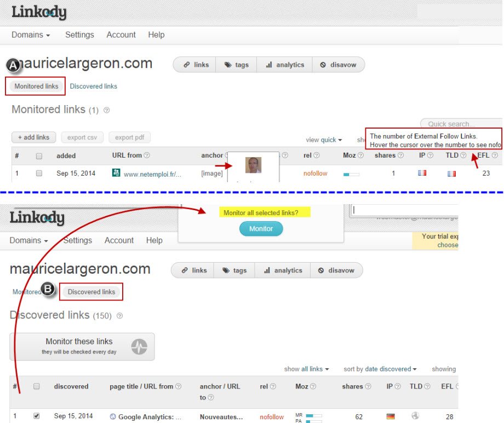This screenshot has height=423, width=504.
Task: Select the highlighted Discovered links tab
Action: click(91, 292)
